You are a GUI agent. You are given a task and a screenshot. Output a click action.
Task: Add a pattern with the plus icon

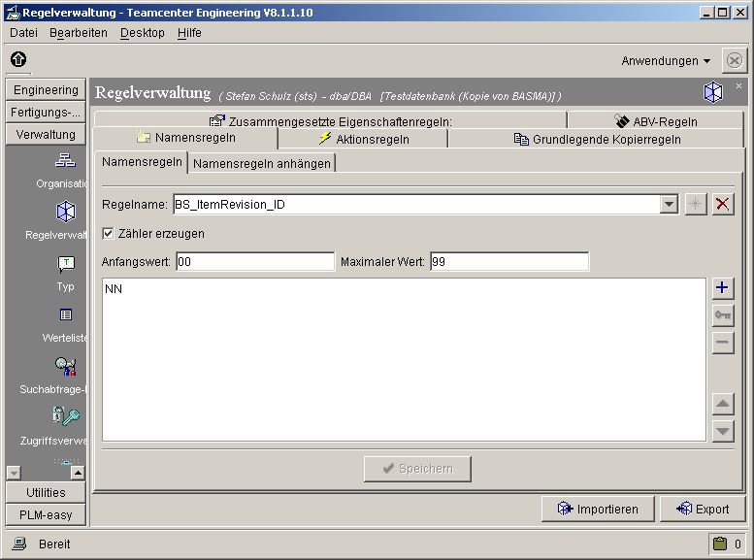coord(722,287)
